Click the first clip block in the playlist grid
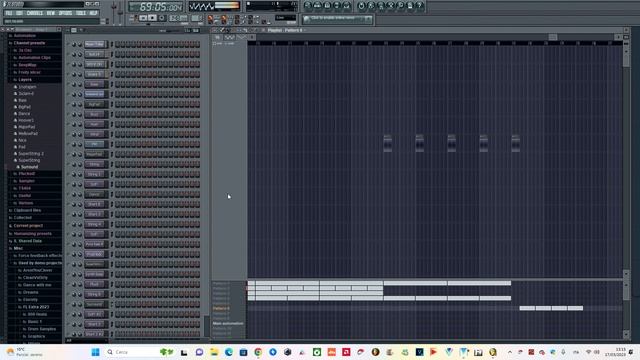The image size is (640, 360). coord(387,144)
